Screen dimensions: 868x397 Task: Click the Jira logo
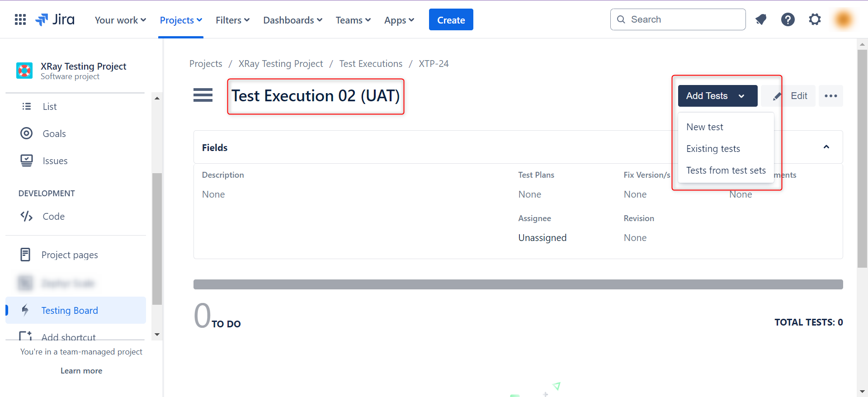pos(55,19)
